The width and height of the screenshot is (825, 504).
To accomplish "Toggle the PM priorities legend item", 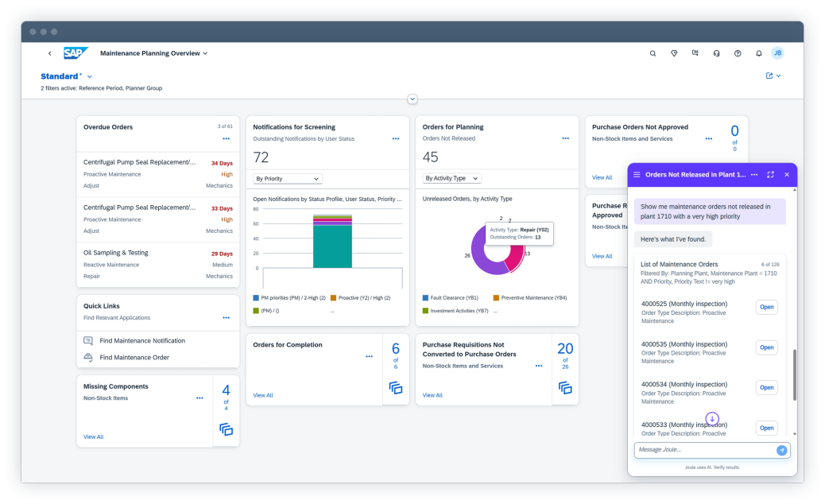I will (x=292, y=297).
